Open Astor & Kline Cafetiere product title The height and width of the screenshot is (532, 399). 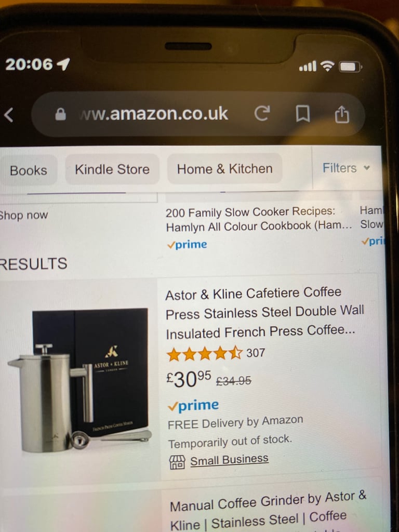(264, 313)
